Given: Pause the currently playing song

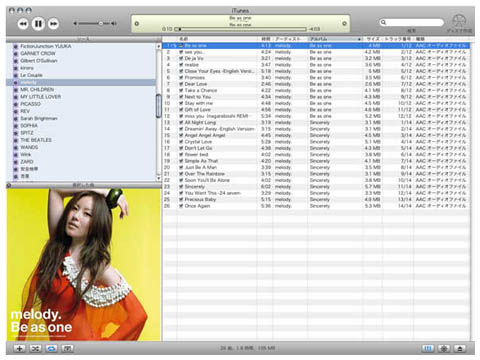Looking at the screenshot, I should [x=38, y=24].
